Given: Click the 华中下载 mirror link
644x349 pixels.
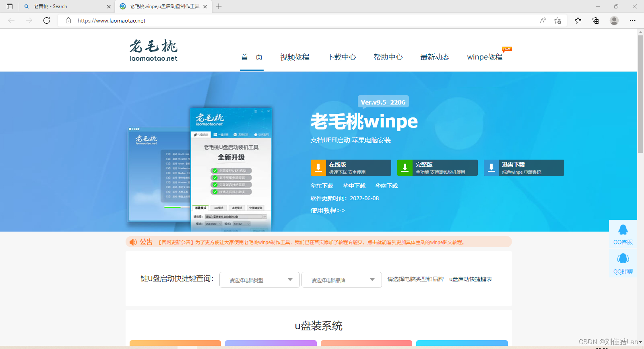Looking at the screenshot, I should 354,186.
